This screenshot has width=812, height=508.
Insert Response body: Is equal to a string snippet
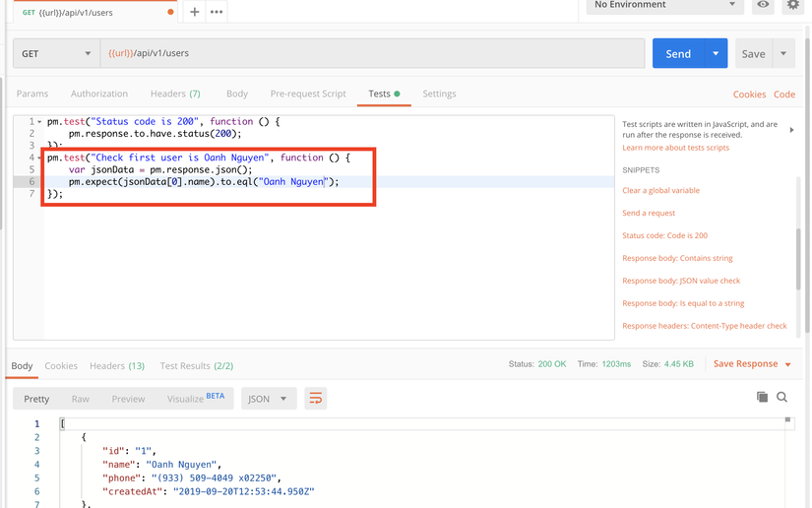pos(683,303)
